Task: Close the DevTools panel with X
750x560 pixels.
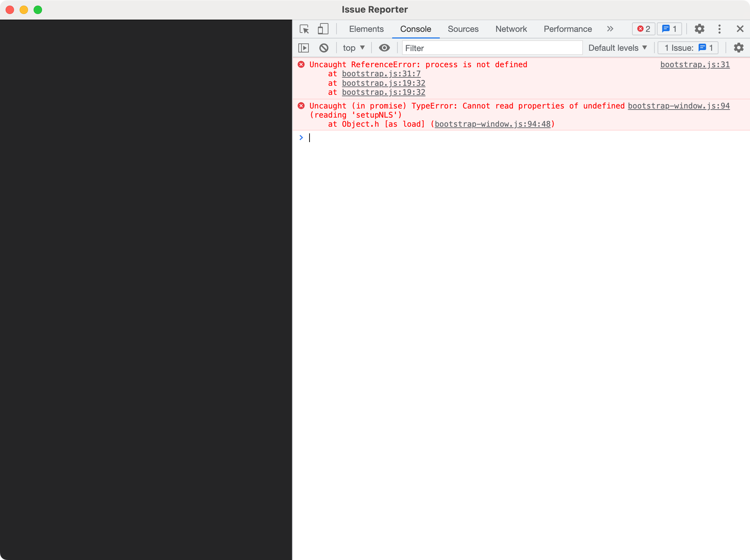Action: coord(740,29)
